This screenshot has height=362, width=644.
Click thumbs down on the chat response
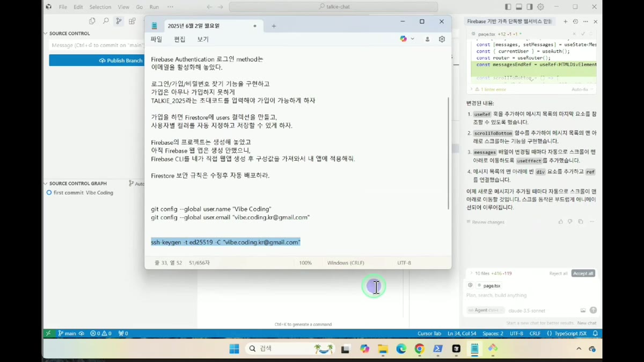click(x=570, y=221)
